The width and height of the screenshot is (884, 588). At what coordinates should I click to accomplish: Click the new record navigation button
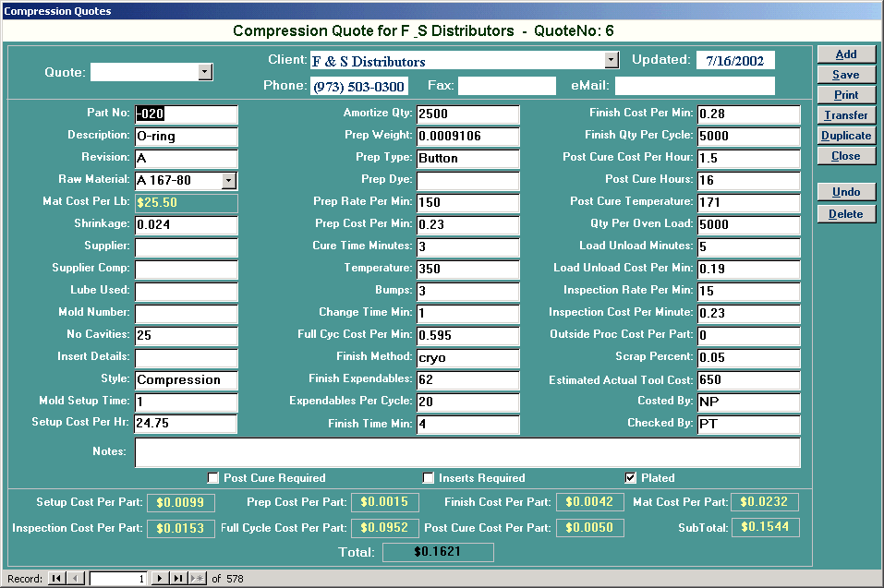[197, 579]
